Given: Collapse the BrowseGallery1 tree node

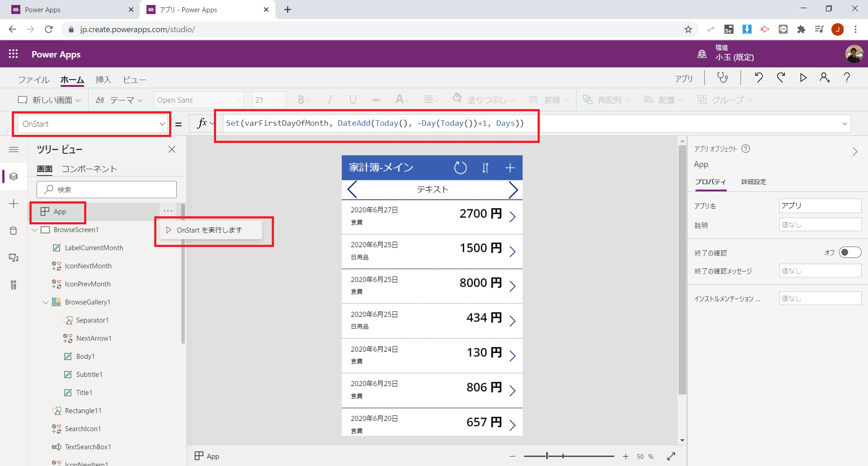Looking at the screenshot, I should click(46, 302).
